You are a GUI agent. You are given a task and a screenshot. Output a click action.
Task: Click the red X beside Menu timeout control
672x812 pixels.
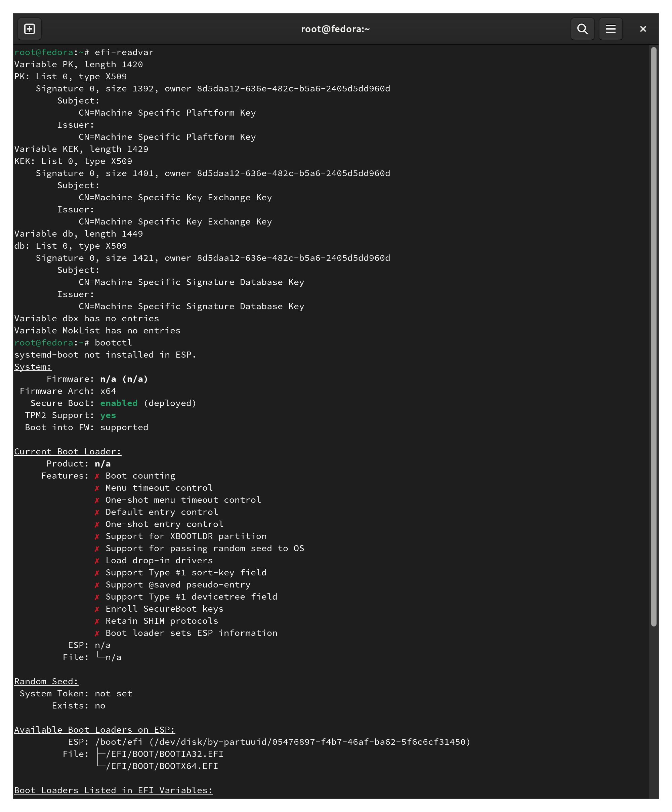(x=97, y=488)
